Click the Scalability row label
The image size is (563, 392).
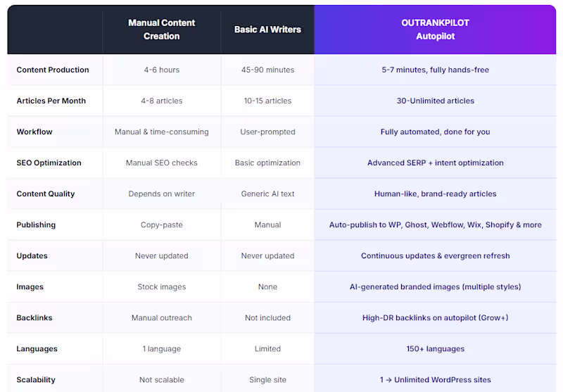coord(36,379)
